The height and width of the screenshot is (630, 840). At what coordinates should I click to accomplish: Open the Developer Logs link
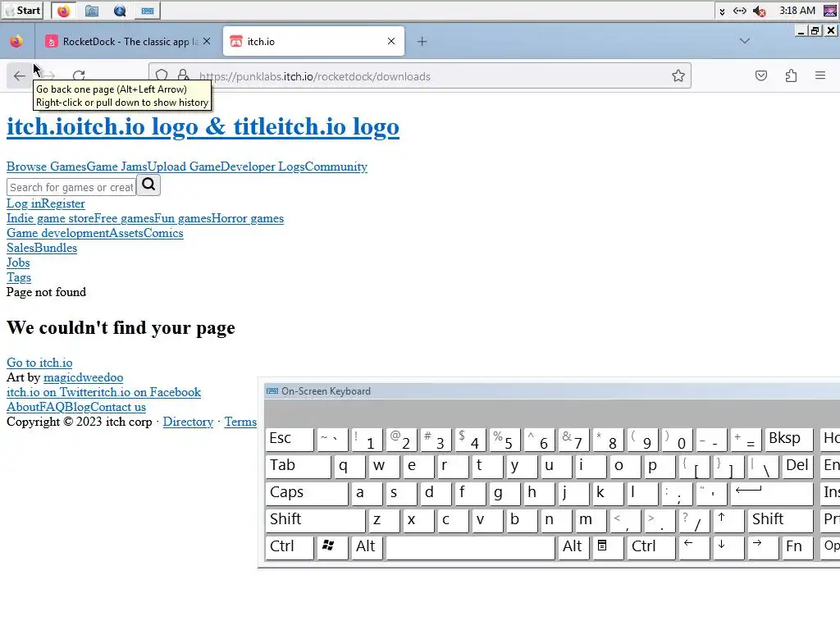[x=262, y=167]
